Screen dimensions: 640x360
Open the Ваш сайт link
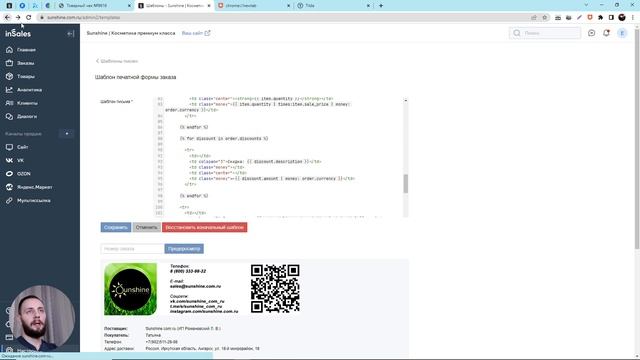pos(196,33)
